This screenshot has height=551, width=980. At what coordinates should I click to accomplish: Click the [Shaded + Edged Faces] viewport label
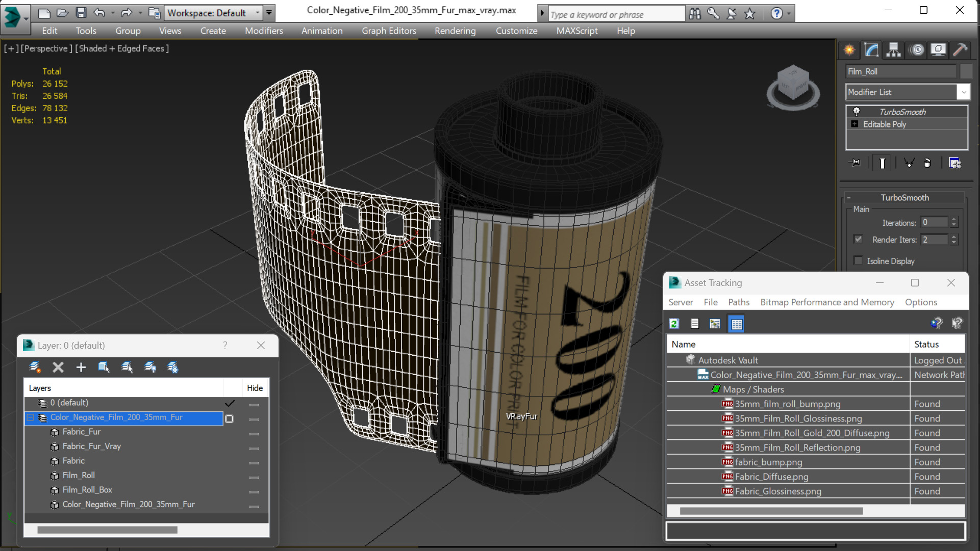[122, 48]
